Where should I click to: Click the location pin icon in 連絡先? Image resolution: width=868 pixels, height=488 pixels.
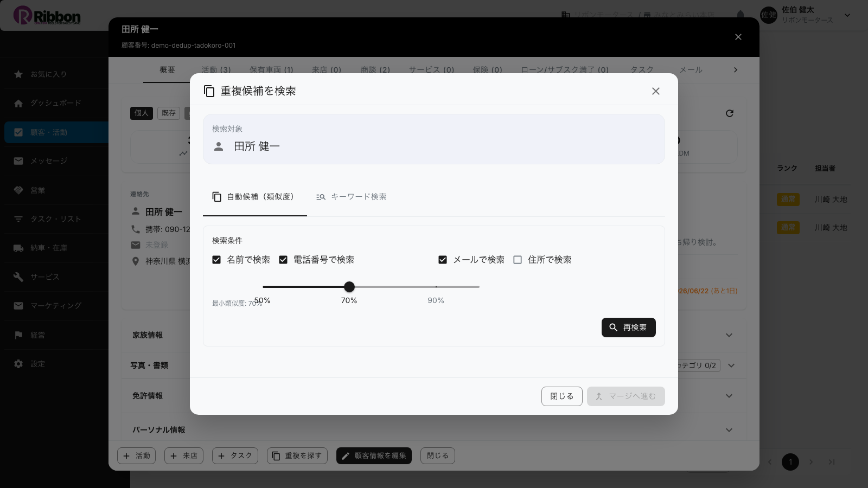(x=136, y=261)
